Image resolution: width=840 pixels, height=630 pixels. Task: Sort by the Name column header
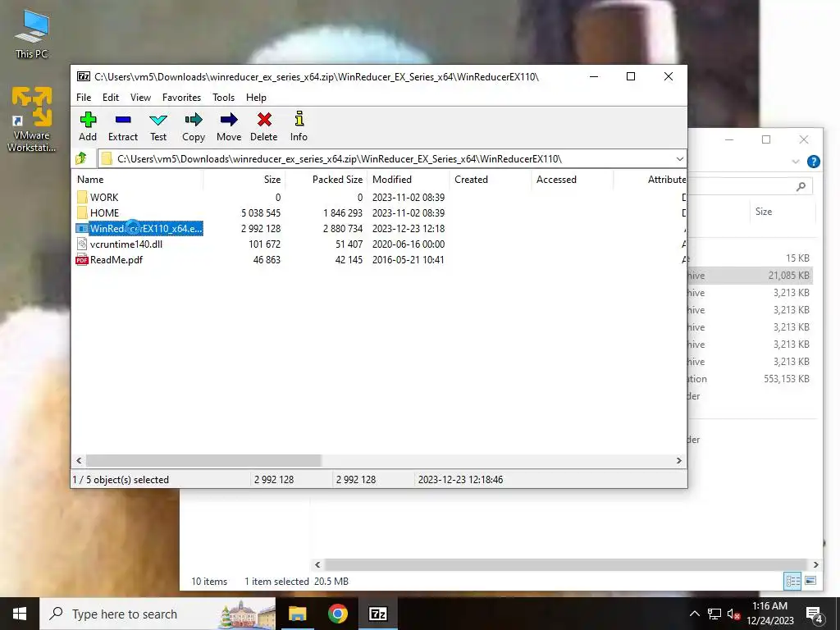(137, 180)
